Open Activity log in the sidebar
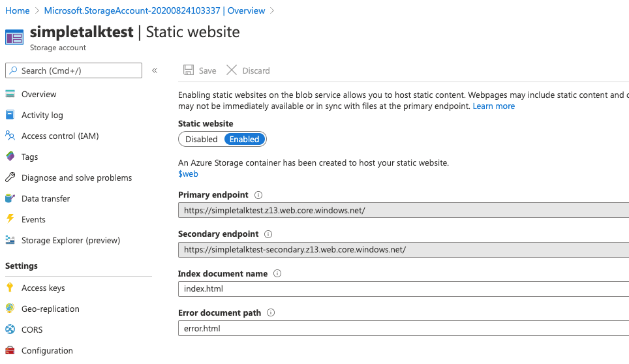 pyautogui.click(x=42, y=115)
